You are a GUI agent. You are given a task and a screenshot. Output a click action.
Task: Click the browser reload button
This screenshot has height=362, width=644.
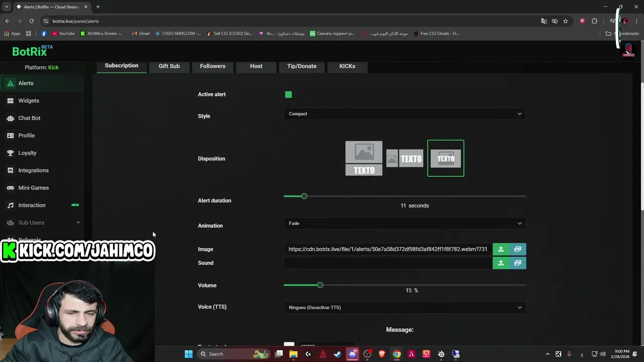click(x=31, y=21)
